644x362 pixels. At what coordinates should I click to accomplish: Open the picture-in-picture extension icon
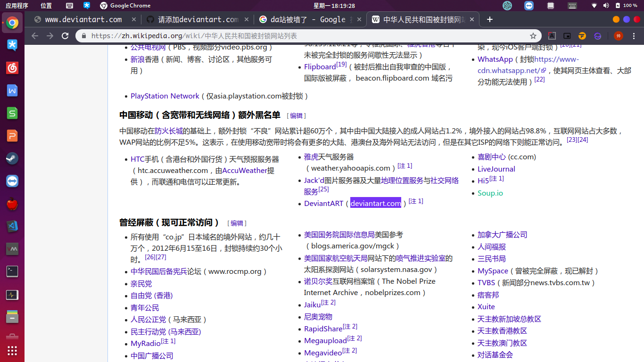click(x=567, y=35)
